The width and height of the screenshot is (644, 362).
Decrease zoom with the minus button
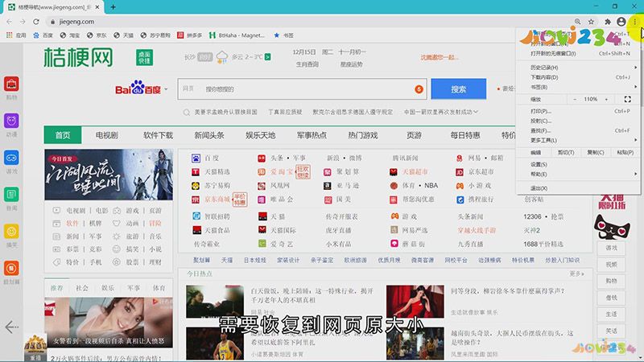[575, 99]
